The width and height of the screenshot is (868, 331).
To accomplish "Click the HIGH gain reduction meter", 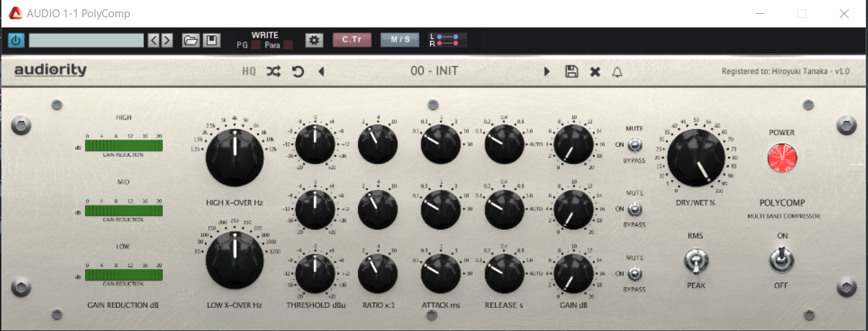I will pyautogui.click(x=124, y=146).
